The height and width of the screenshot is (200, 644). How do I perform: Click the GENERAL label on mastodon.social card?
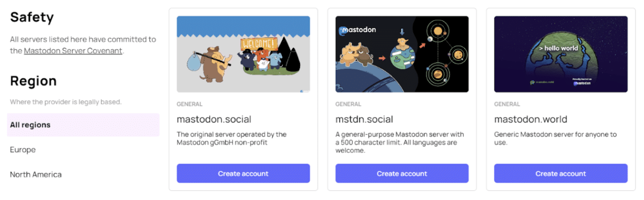189,104
